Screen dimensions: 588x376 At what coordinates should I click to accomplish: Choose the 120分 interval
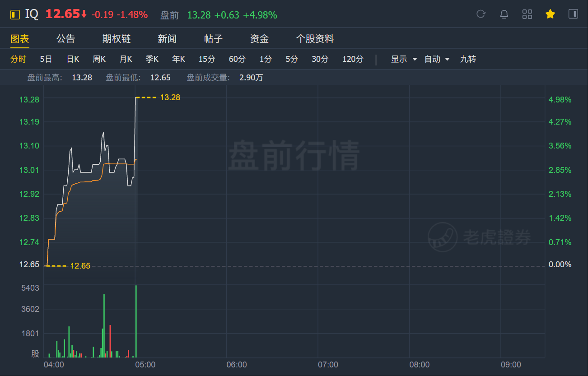pos(353,59)
